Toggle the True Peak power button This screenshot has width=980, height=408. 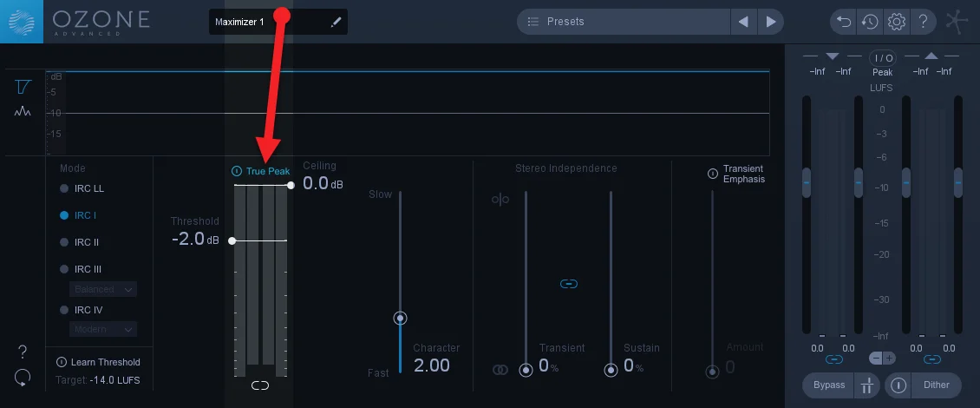236,171
